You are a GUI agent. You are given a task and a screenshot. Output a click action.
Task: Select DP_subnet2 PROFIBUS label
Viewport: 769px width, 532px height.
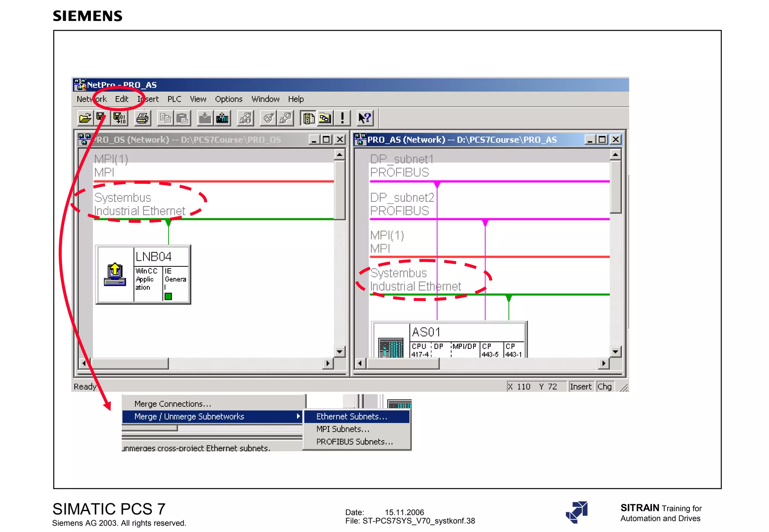coord(402,204)
